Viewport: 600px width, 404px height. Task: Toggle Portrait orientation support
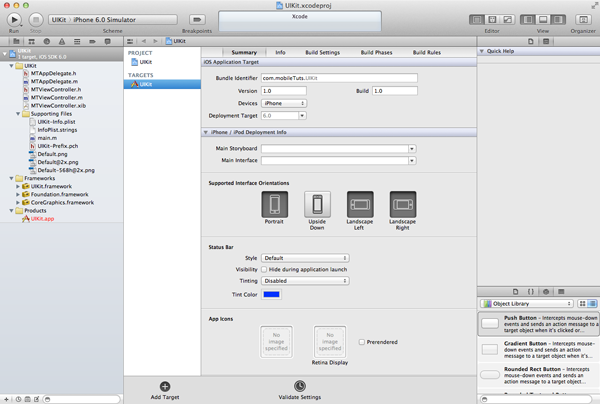tap(274, 204)
